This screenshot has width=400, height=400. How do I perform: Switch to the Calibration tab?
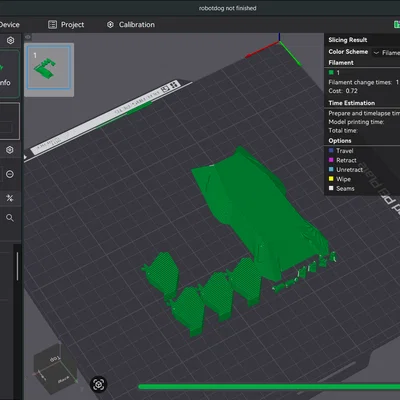coord(131,25)
